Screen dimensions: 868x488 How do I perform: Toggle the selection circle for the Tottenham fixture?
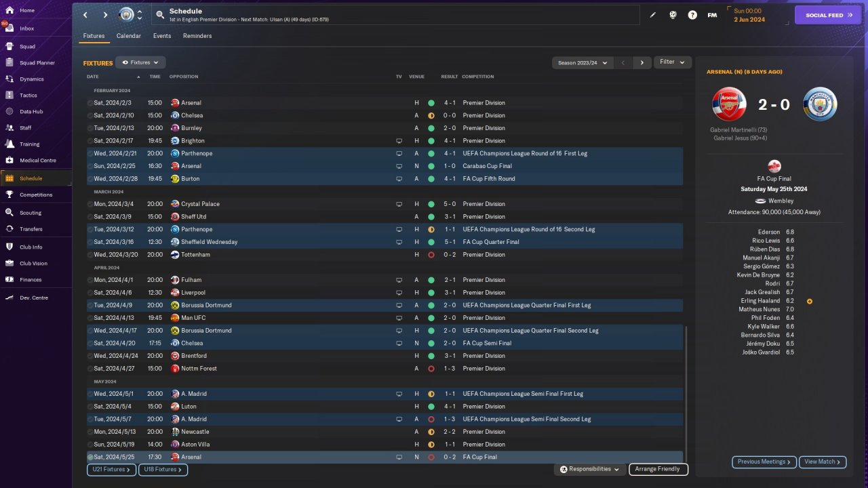point(90,255)
